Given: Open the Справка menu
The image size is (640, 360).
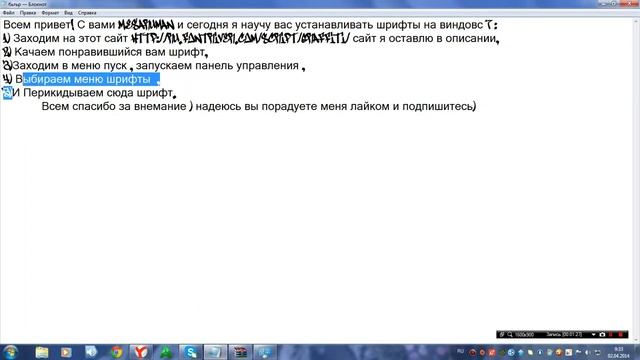Looking at the screenshot, I should (x=87, y=13).
